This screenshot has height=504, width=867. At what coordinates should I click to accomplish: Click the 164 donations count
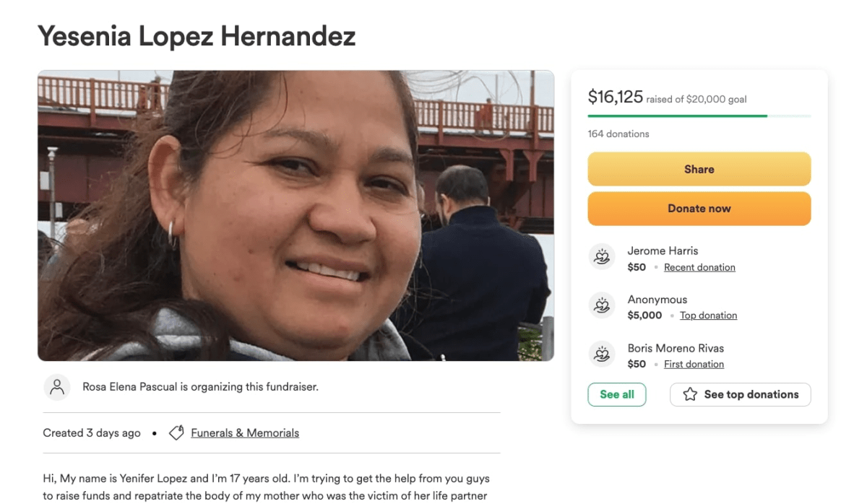[618, 134]
